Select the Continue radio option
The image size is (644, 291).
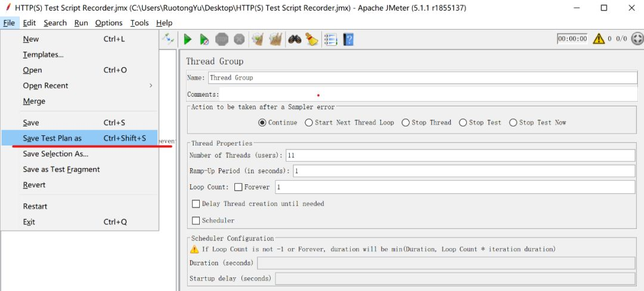278,122
